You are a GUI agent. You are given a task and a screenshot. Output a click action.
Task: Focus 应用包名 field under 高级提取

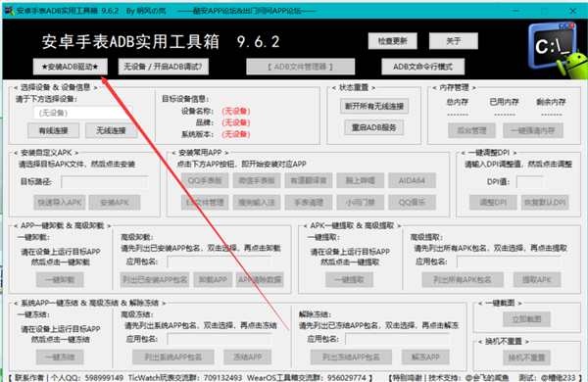[509, 262]
